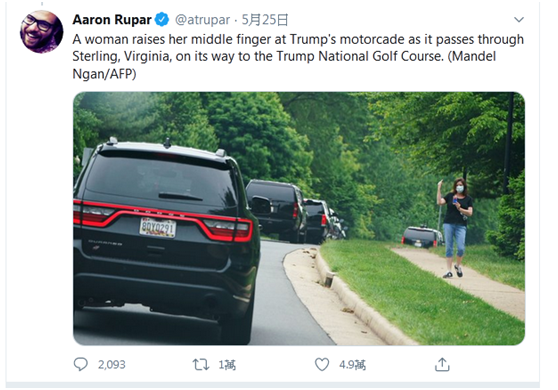Screen dimensions: 558x390
Task: Open the tweet via the 5月25日 date
Action: coord(265,20)
